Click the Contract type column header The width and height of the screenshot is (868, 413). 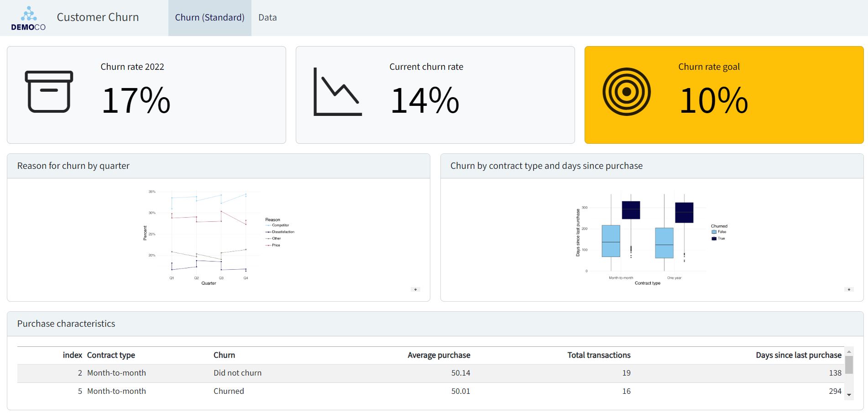click(111, 355)
